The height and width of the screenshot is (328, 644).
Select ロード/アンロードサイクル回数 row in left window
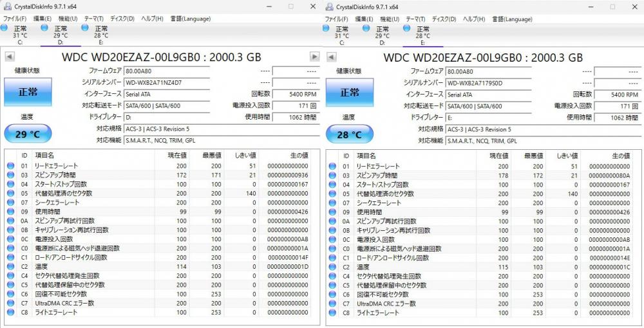pyautogui.click(x=158, y=257)
